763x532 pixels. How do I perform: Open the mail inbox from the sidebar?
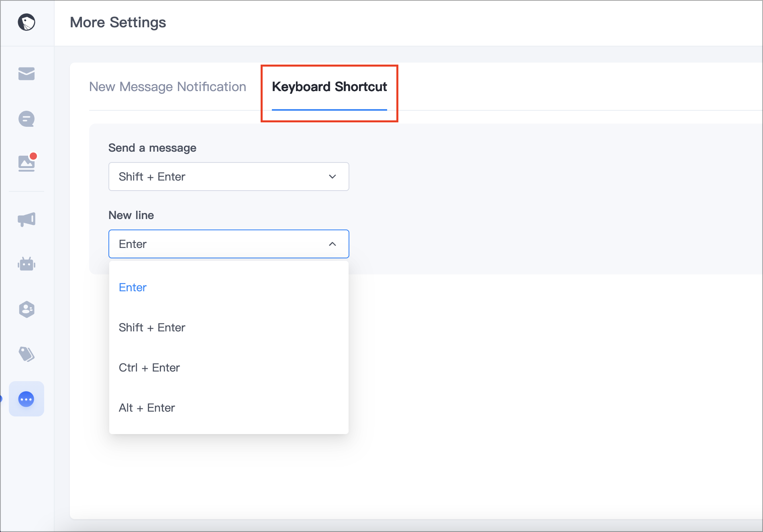(27, 74)
